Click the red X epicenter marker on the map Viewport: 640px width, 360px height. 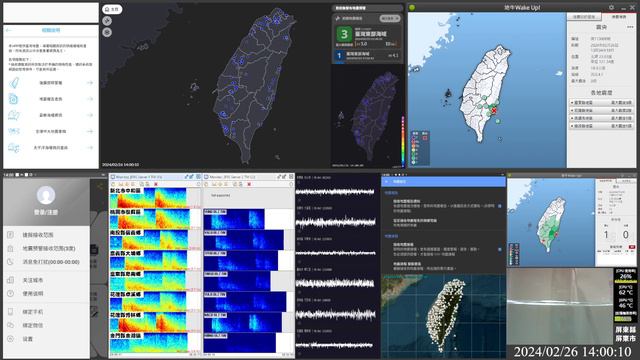pos(494,111)
